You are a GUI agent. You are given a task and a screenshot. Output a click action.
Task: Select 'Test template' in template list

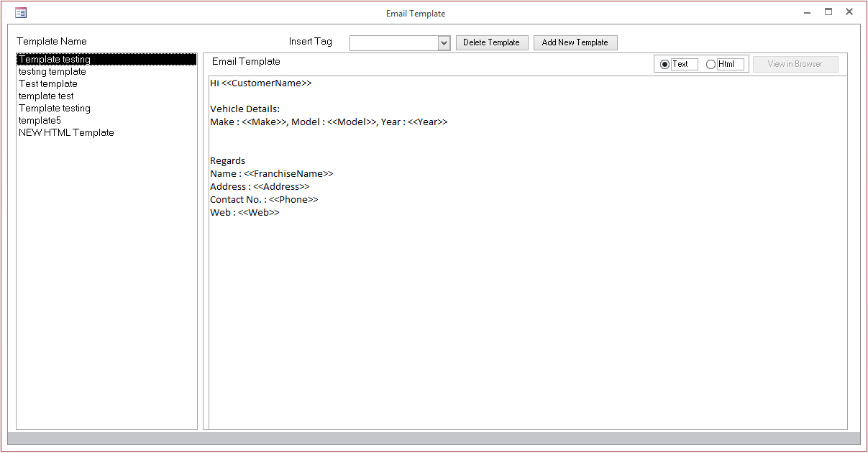(106, 84)
